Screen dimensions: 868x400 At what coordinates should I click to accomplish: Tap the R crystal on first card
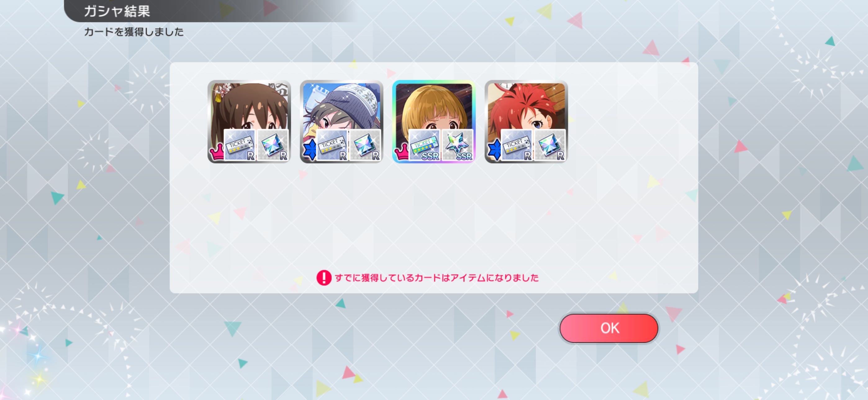pyautogui.click(x=273, y=145)
